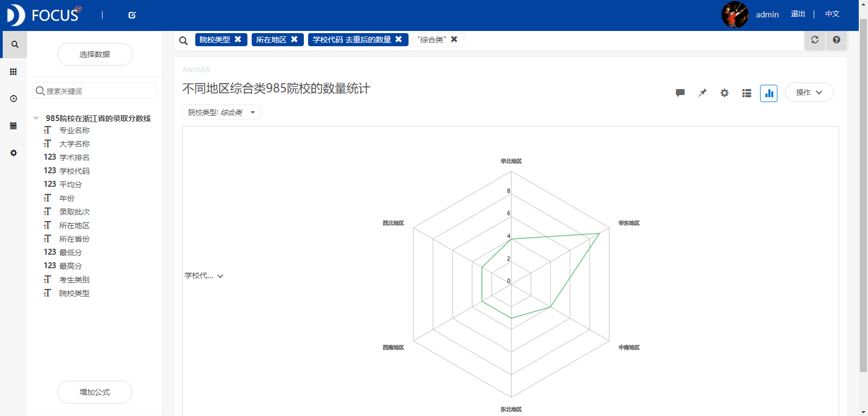Click the 搜索关键词 input field
This screenshot has height=416, width=868.
[95, 91]
